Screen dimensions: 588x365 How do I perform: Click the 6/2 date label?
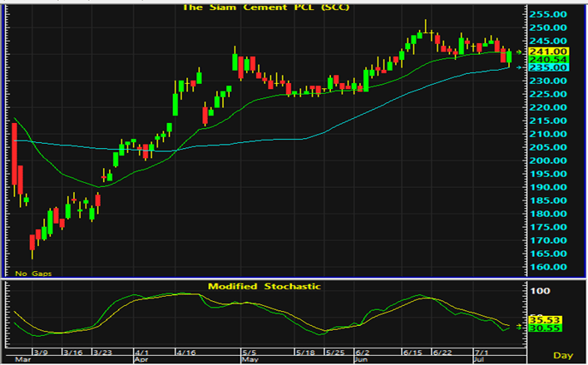tap(363, 353)
